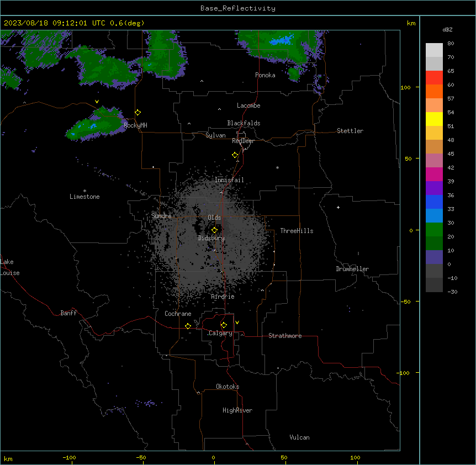Select the light blue legend swatch

pos(434,215)
